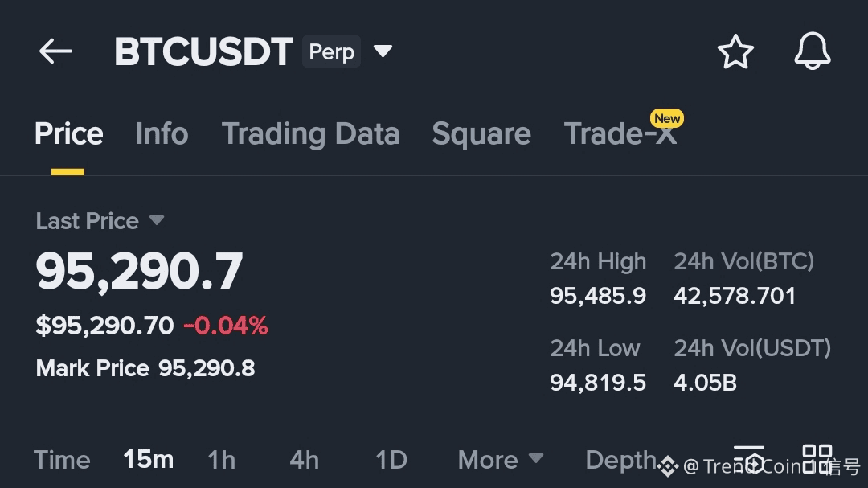Open the Last Price type dropdown
868x488 pixels.
(x=157, y=221)
